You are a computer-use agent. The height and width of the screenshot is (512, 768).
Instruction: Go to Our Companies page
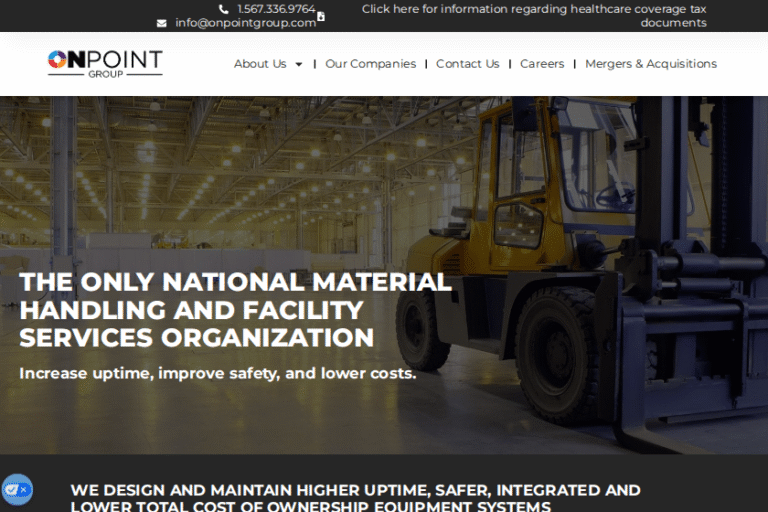click(370, 64)
